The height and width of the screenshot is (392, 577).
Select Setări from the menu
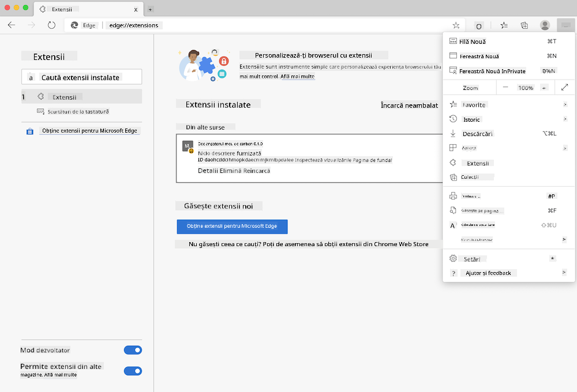(x=472, y=258)
